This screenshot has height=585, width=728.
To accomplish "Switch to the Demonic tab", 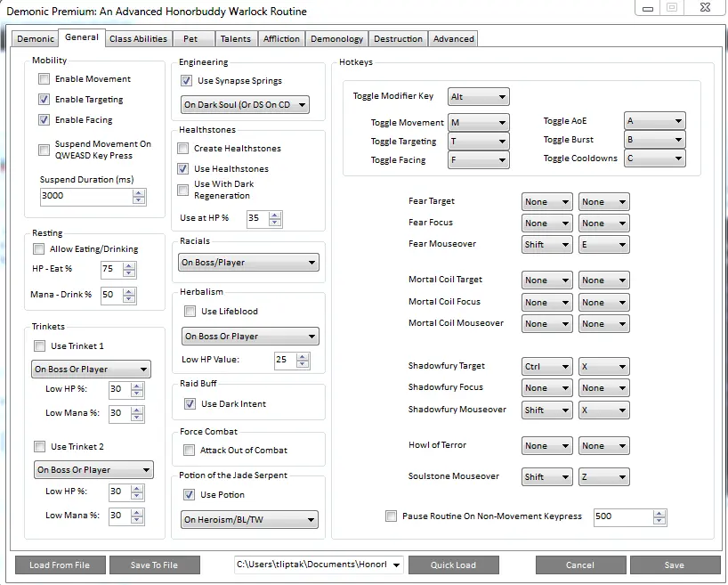I will click(x=36, y=39).
